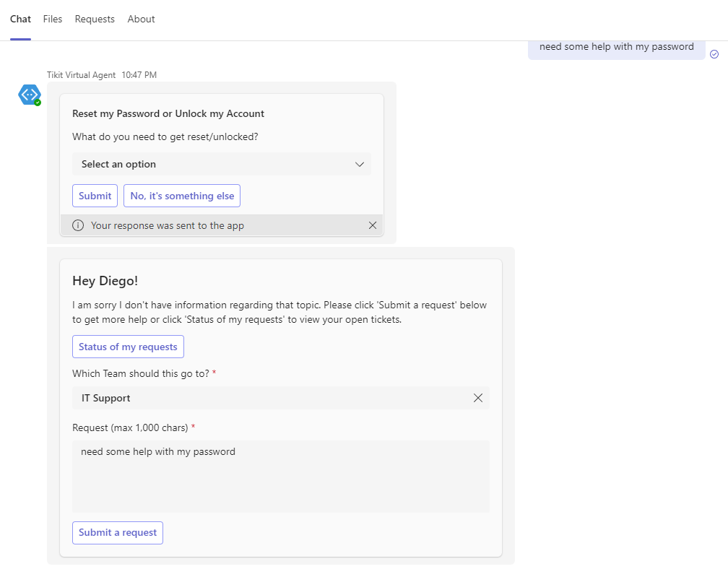Select the Chat tab

click(x=20, y=19)
